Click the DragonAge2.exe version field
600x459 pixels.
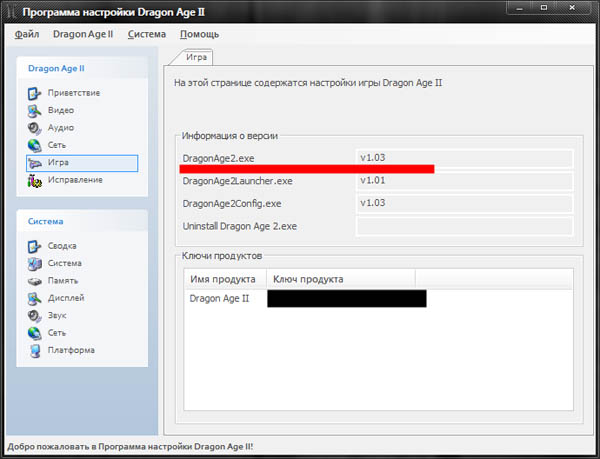pyautogui.click(x=465, y=158)
